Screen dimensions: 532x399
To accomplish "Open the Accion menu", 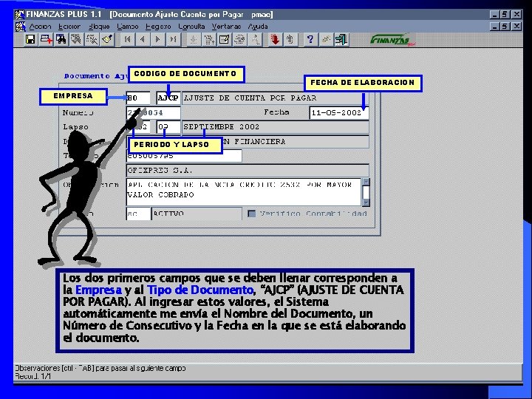I will click(40, 27).
